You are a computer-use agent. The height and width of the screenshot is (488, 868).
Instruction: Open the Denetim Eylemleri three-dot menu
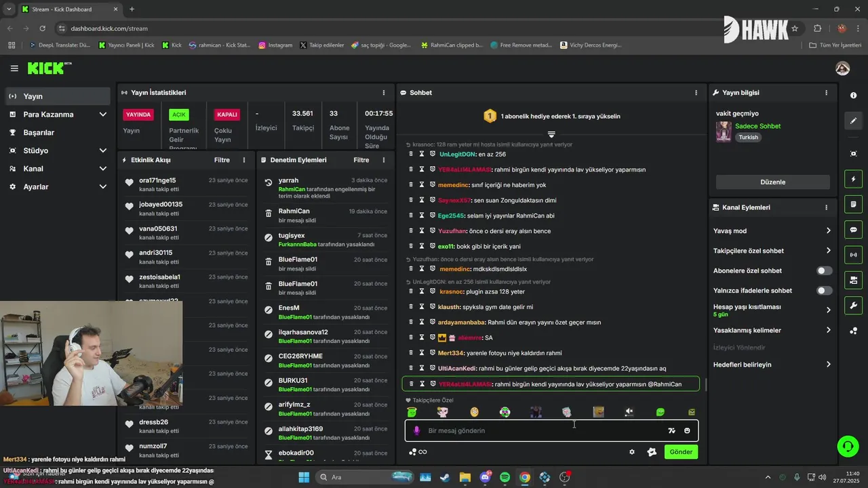click(384, 160)
